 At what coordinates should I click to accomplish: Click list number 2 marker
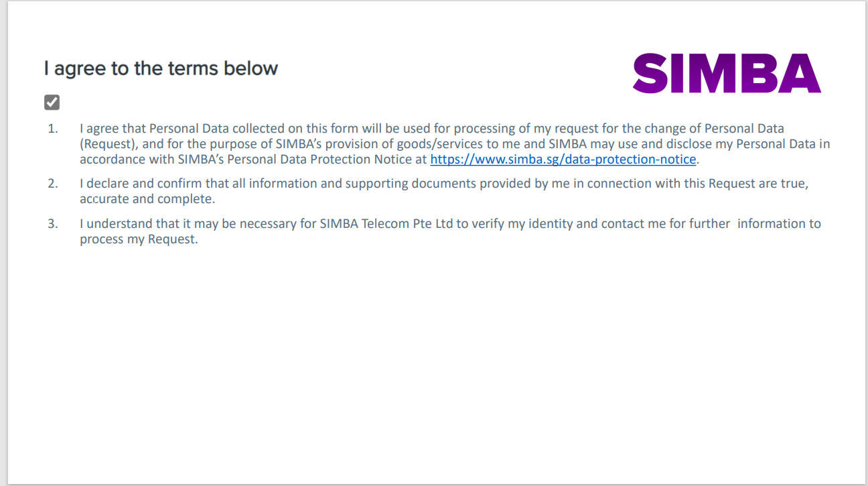(x=53, y=183)
